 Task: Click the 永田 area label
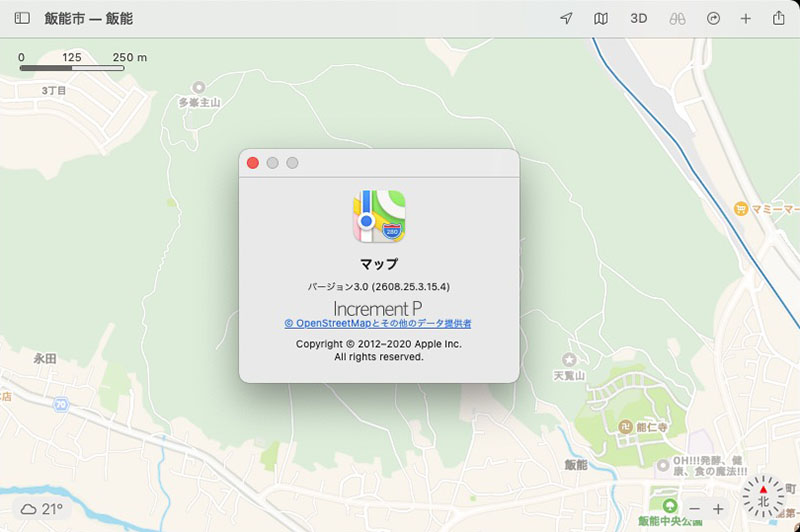click(45, 359)
